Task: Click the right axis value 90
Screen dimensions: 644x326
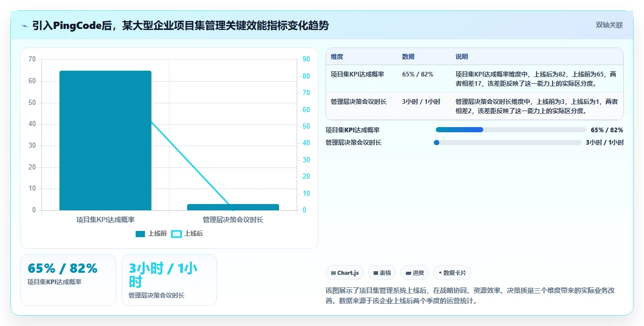Action: pyautogui.click(x=306, y=59)
